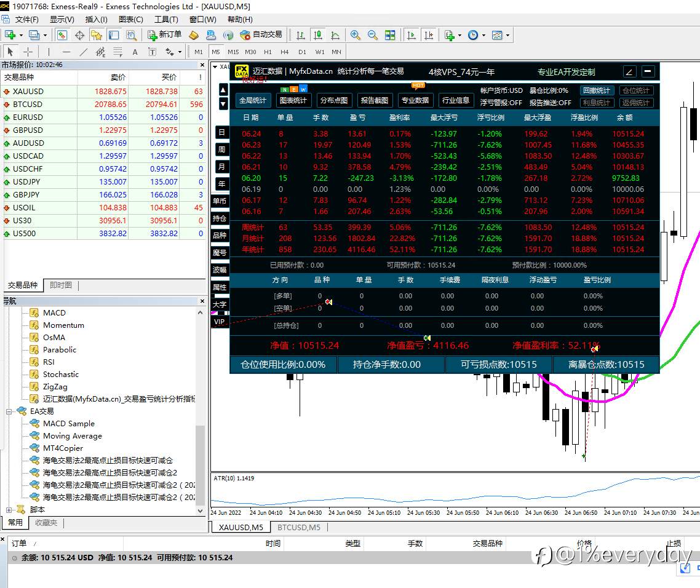Select the text A tool
The image size is (700, 588).
point(135,52)
